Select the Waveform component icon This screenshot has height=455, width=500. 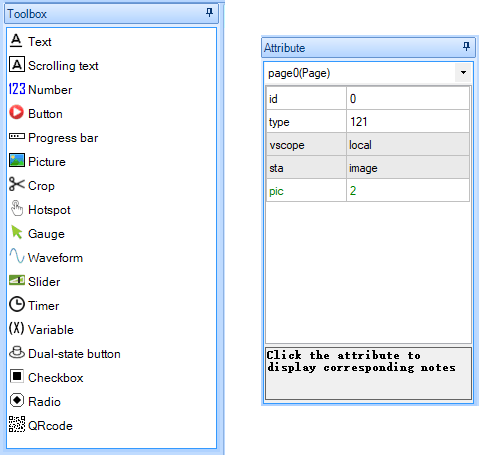tap(17, 256)
